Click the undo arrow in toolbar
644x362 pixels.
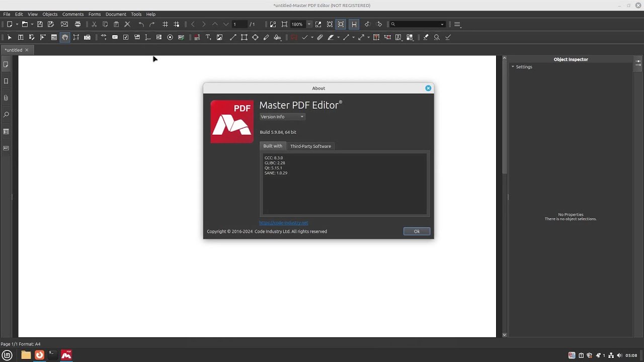click(141, 24)
